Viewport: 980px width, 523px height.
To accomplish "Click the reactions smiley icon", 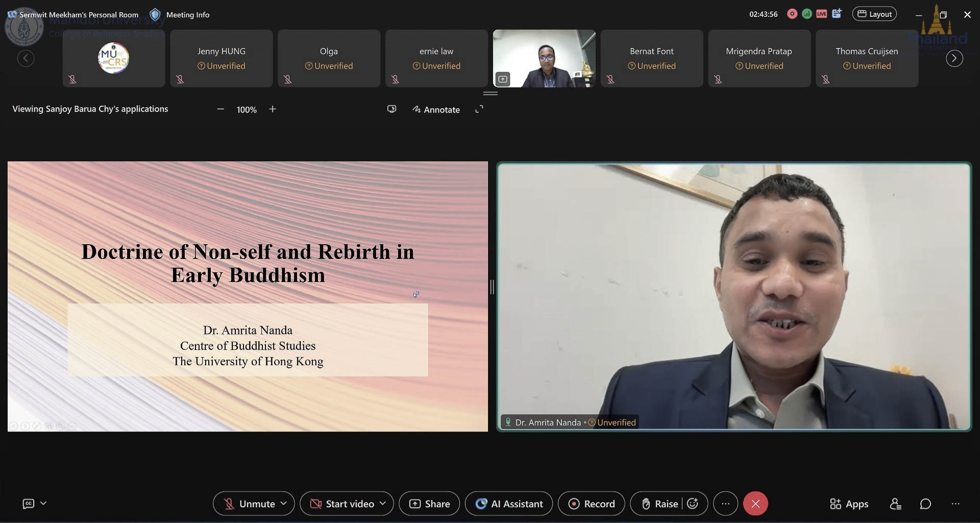I will (693, 504).
